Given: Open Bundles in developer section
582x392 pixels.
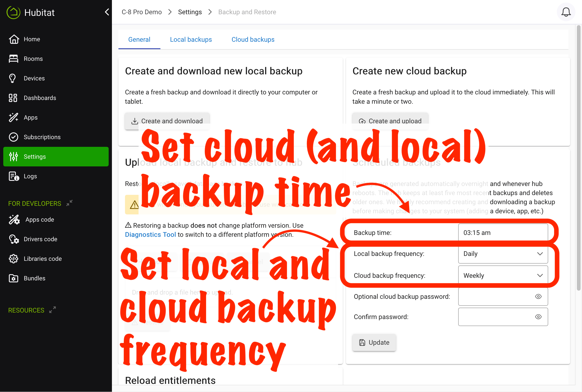Looking at the screenshot, I should pos(56,278).
